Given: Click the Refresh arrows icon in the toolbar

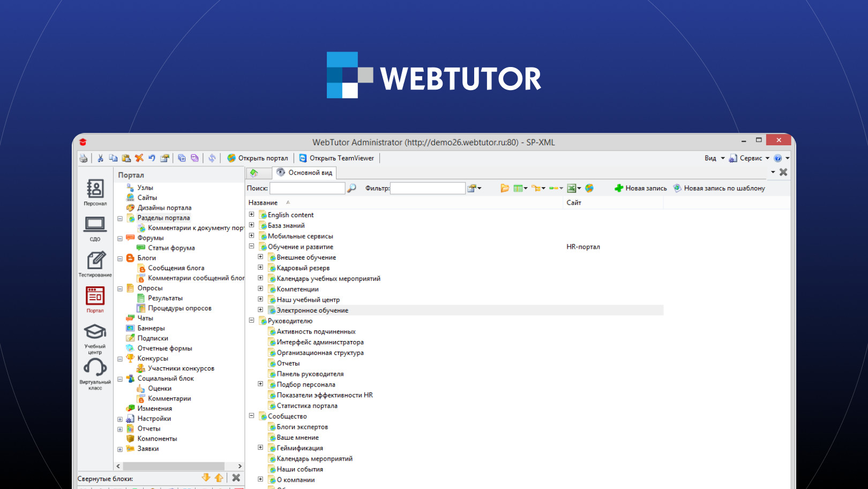Looking at the screenshot, I should coord(212,158).
